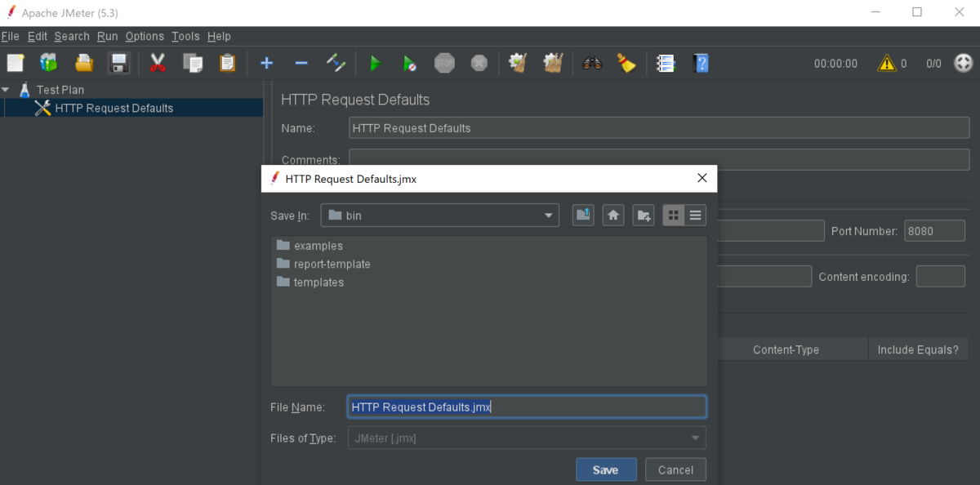Viewport: 980px width, 485px height.
Task: Collapse the Test Plan tree node
Action: 6,90
